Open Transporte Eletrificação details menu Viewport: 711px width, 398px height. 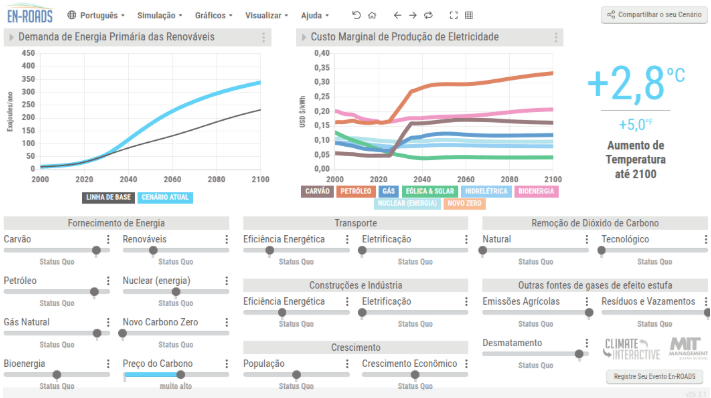(466, 239)
